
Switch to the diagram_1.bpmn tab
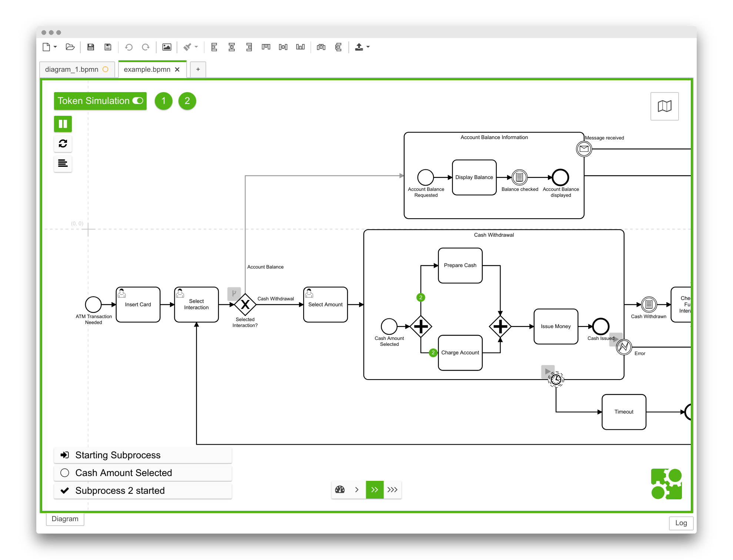(x=71, y=69)
